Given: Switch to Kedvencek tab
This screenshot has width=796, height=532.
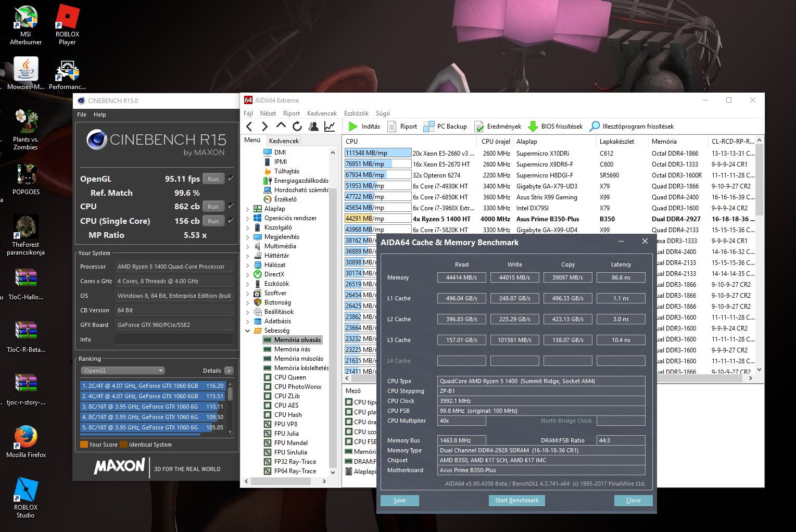Looking at the screenshot, I should pyautogui.click(x=284, y=141).
